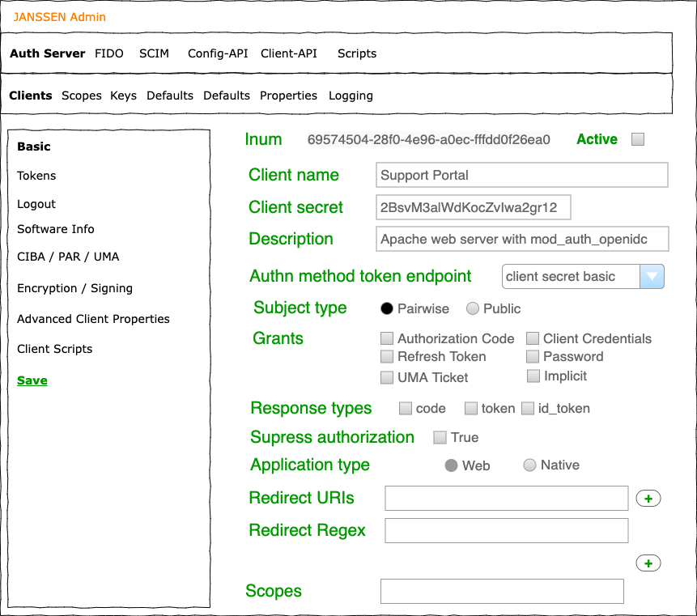Open the Authn method dropdown arrow

point(652,277)
